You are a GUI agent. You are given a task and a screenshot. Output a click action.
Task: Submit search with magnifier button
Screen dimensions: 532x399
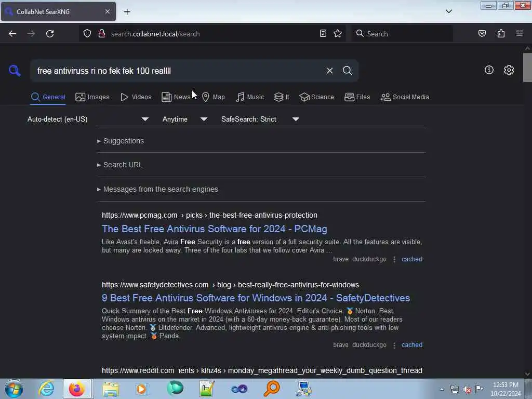click(x=347, y=71)
